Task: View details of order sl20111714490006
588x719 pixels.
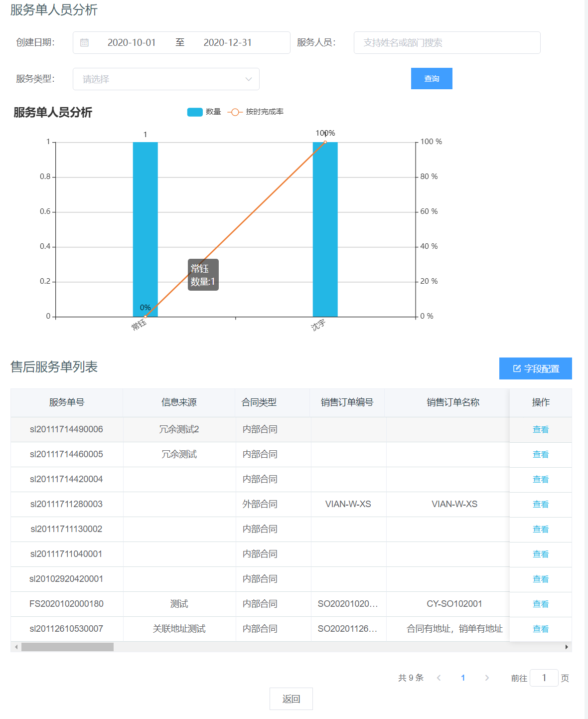Action: pyautogui.click(x=540, y=429)
